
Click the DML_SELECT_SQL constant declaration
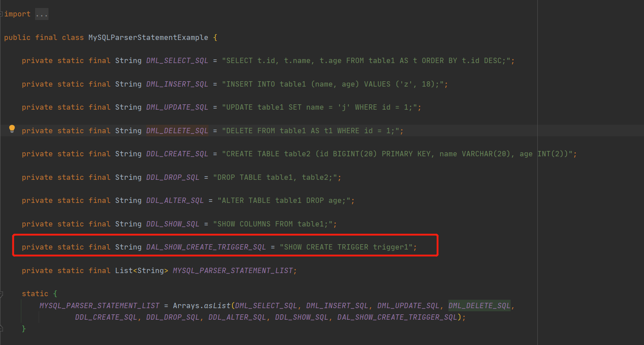(x=177, y=61)
